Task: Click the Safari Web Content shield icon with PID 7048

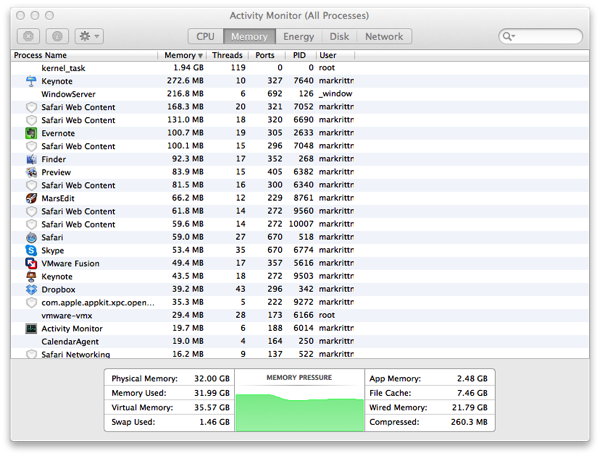Action: click(31, 146)
